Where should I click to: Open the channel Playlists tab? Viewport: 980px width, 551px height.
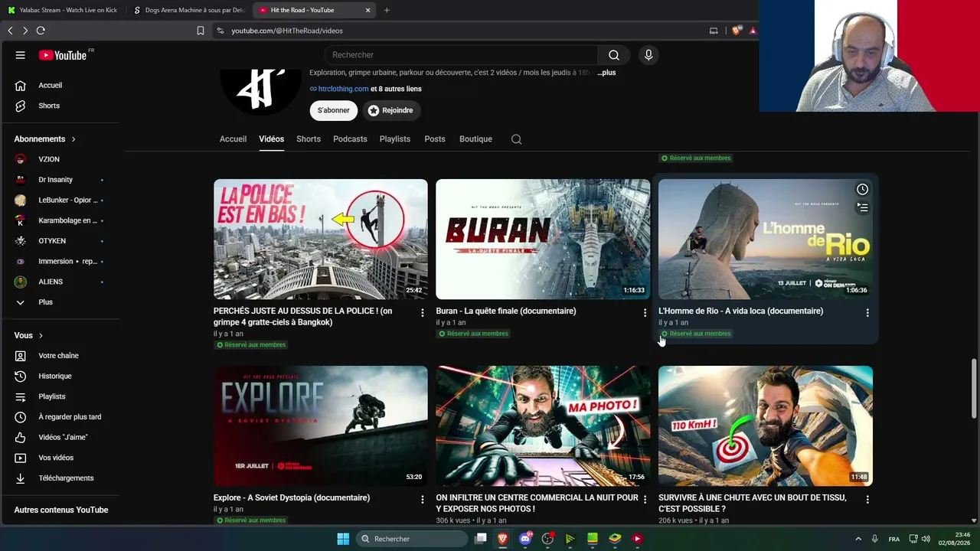click(x=395, y=139)
